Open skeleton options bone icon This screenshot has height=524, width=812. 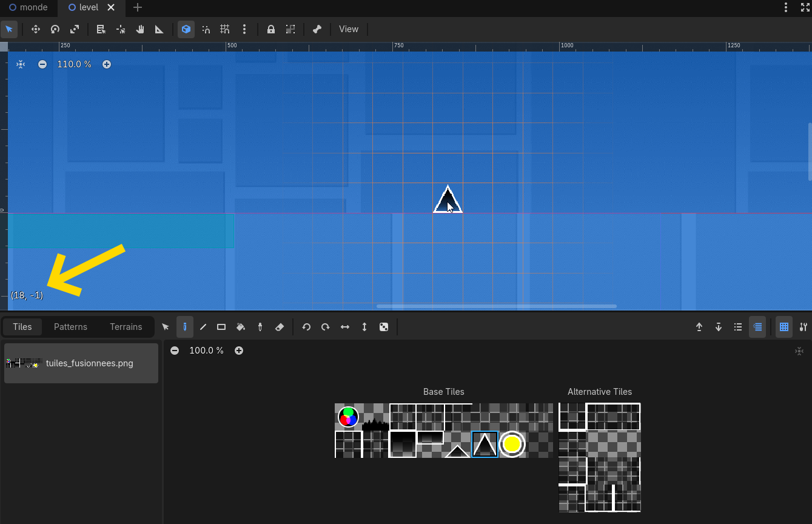[317, 29]
